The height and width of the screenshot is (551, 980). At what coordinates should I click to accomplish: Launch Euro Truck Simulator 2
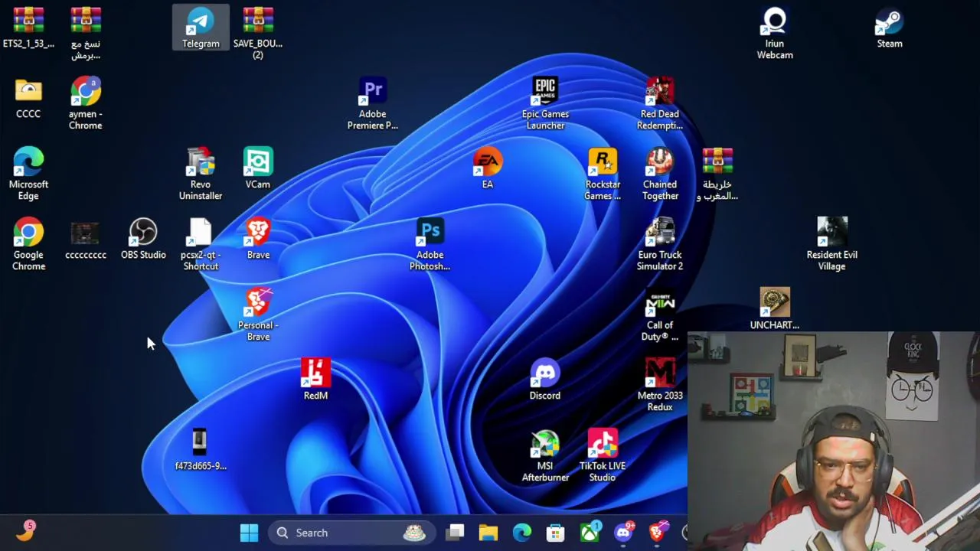[x=660, y=245]
